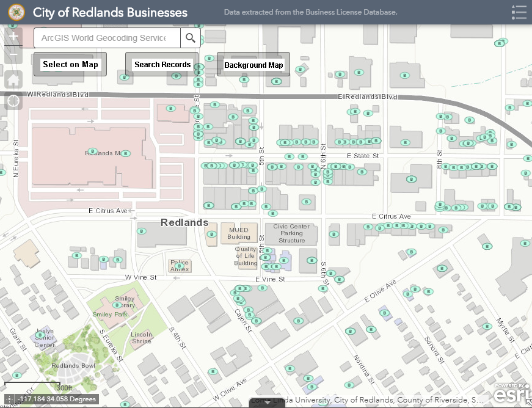
Task: Click the City of Redlands seal in the header
Action: [16, 12]
